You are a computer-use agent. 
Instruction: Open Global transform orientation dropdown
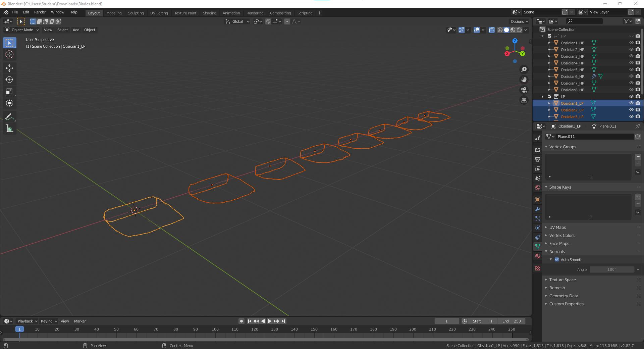(237, 21)
